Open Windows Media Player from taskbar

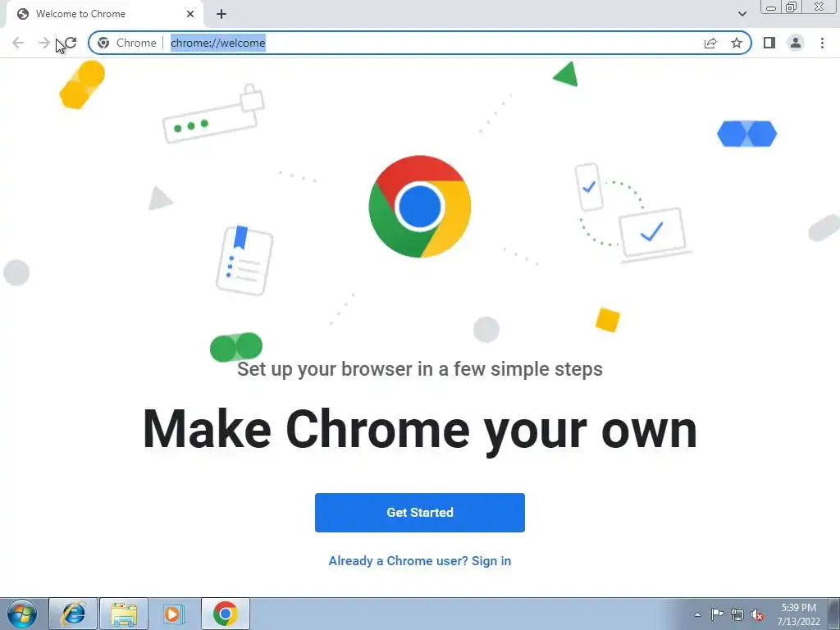point(174,614)
